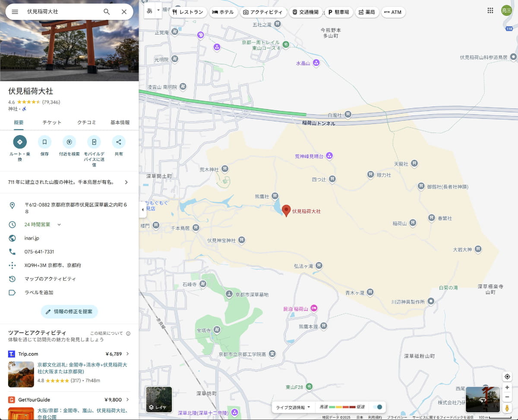Filter by ホテル chip
Screen dimensions: 518x420
(223, 12)
